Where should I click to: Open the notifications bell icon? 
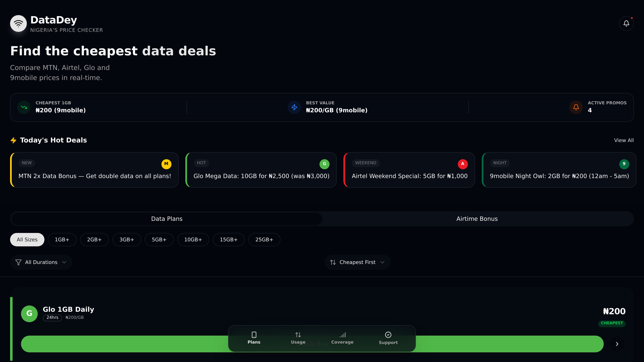click(626, 23)
